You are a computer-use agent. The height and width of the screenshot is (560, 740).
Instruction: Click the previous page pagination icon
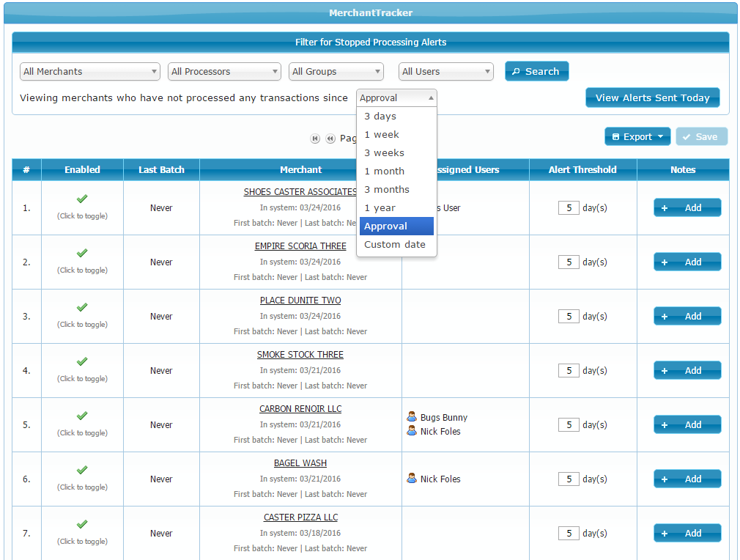pos(330,138)
